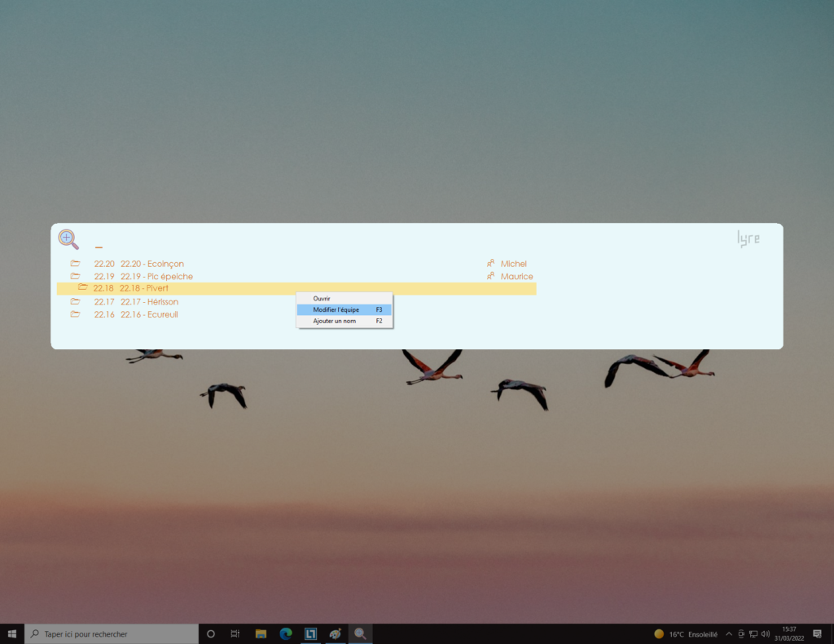
Task: Click taskbar search box Taper ici pour rechercher
Action: coord(112,634)
